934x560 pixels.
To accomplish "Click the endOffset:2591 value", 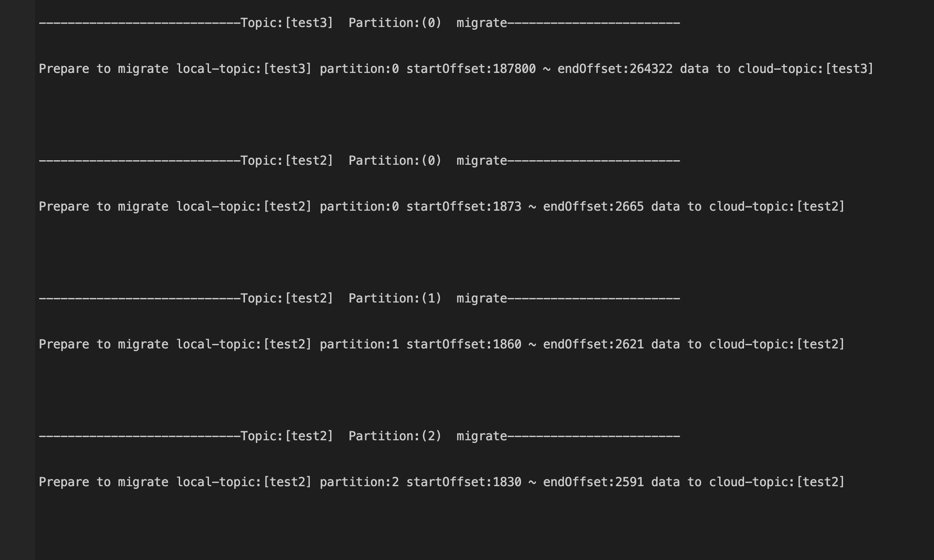I will point(593,482).
